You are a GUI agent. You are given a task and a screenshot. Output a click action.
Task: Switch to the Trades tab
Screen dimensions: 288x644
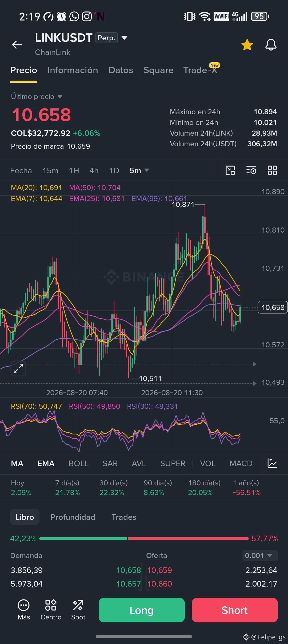coord(124,517)
